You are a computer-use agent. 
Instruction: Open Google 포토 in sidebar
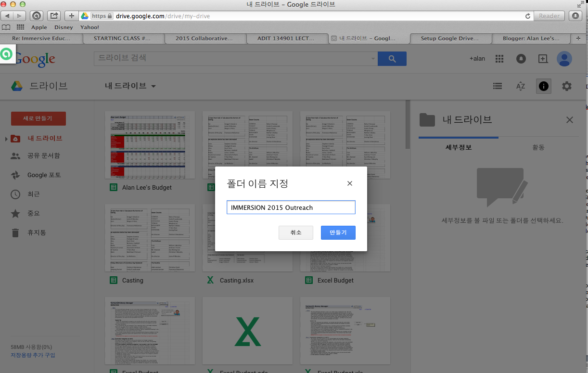[44, 175]
